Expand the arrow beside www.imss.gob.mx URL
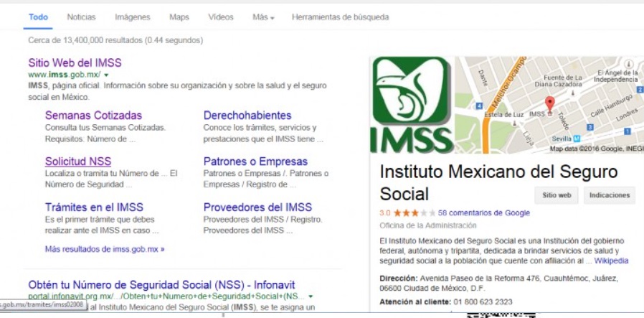644x318 pixels. coord(106,75)
